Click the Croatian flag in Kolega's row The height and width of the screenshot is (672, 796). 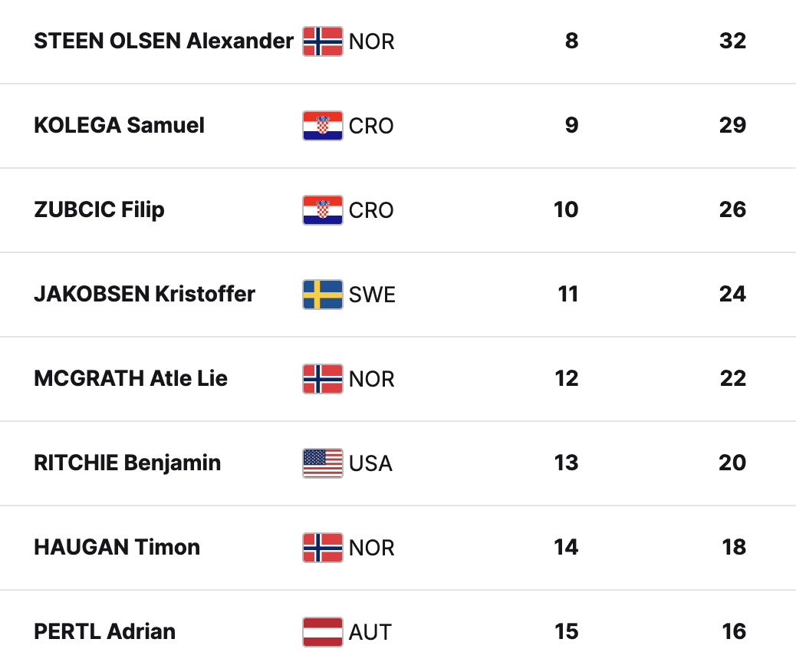click(322, 126)
